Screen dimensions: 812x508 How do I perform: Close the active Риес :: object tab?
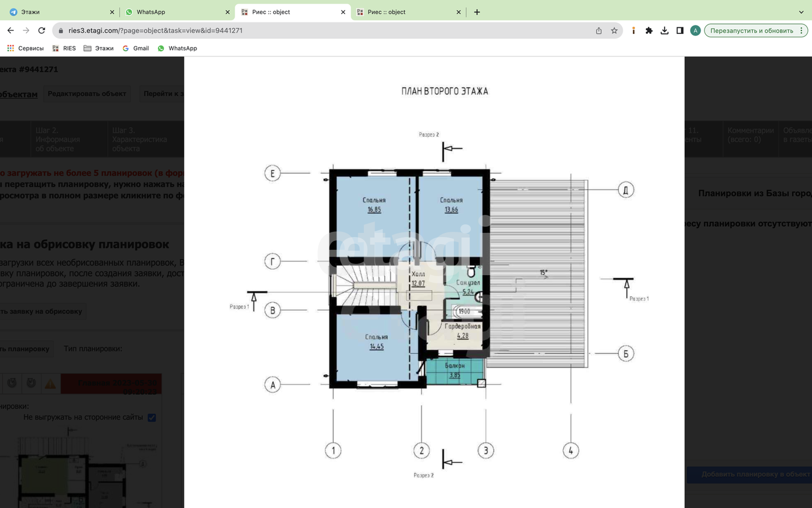coord(343,12)
